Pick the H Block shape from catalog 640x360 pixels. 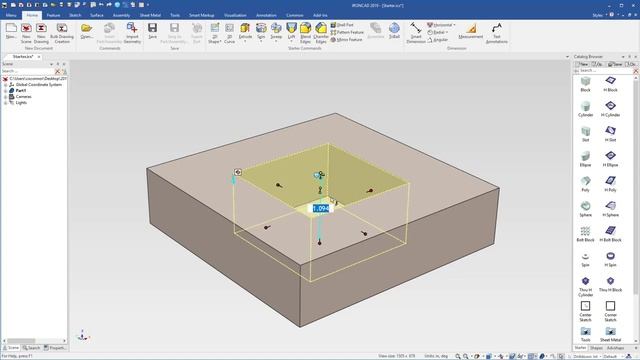coord(610,84)
